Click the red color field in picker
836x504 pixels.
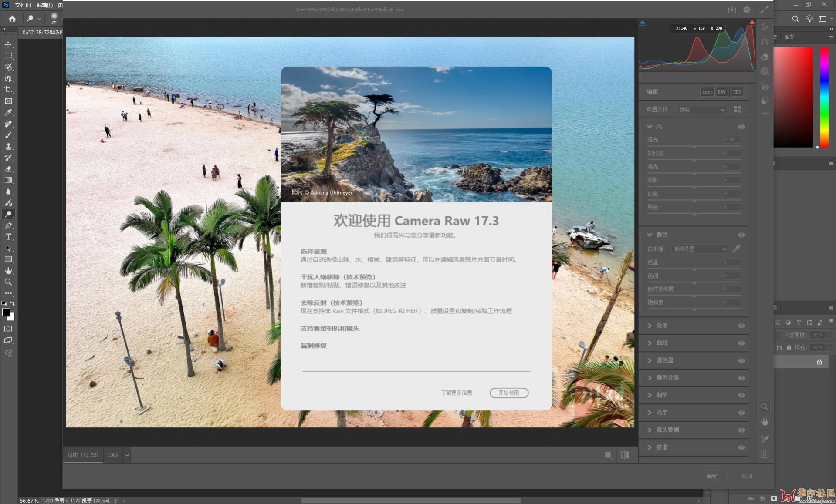click(x=793, y=97)
